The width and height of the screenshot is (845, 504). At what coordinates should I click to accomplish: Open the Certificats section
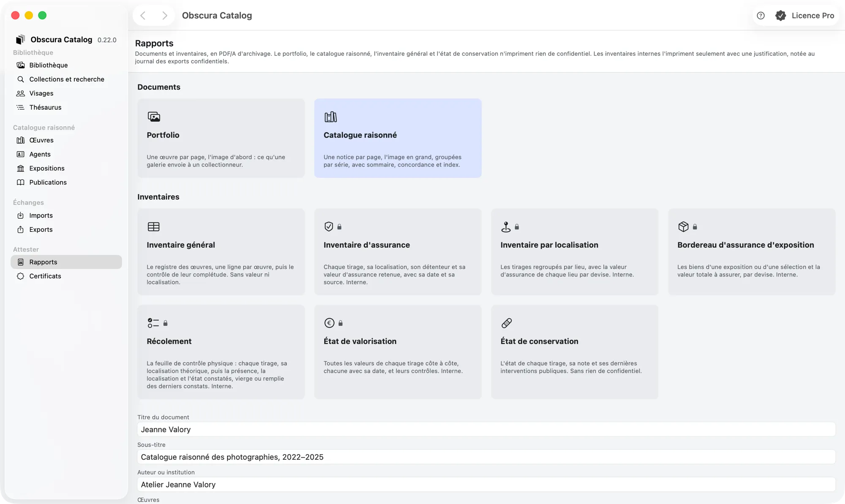(66, 276)
